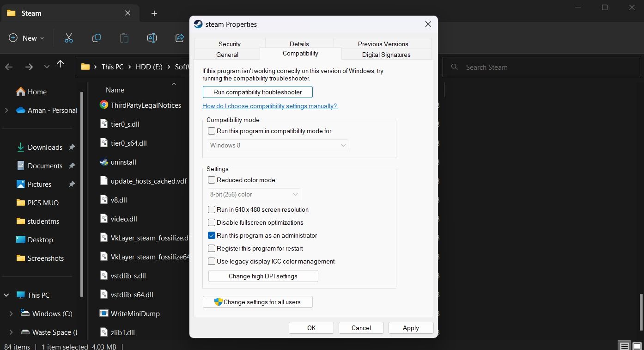Click the Chrome icon beside ThirdPartyLegalNotices

click(x=104, y=105)
